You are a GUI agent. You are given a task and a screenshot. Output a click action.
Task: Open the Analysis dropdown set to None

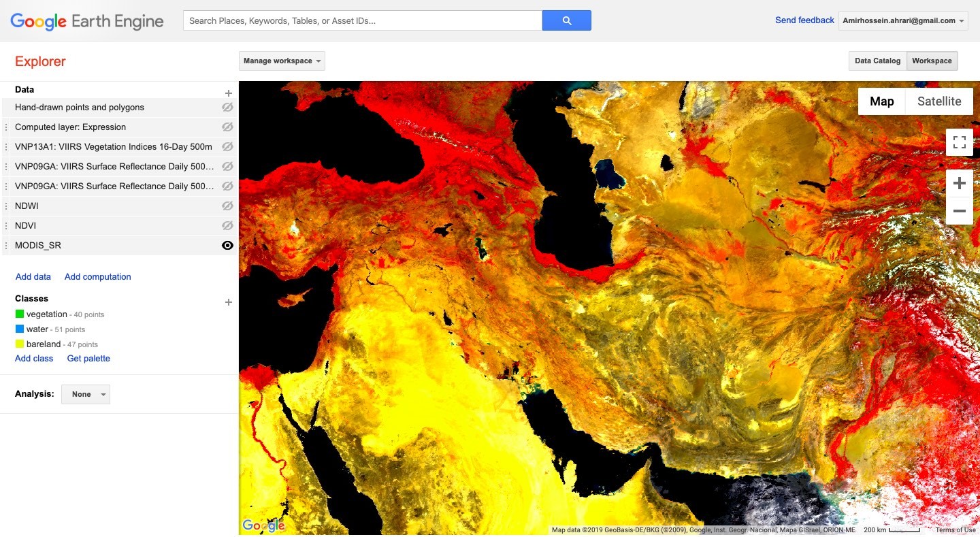[85, 394]
